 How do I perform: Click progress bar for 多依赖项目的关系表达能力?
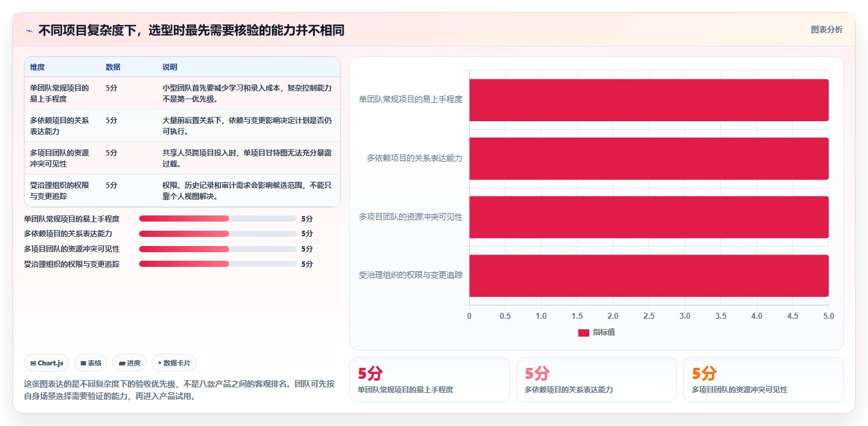217,234
